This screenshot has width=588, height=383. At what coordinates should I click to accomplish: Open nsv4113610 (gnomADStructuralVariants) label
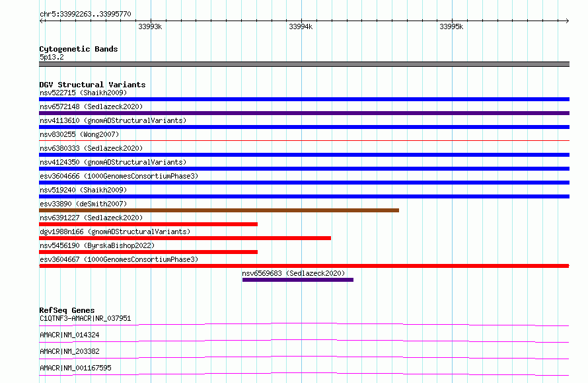(113, 120)
